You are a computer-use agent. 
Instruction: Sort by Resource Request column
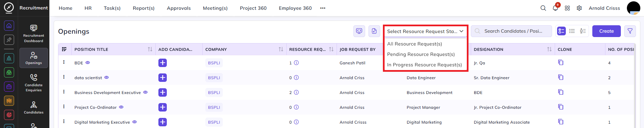[331, 49]
